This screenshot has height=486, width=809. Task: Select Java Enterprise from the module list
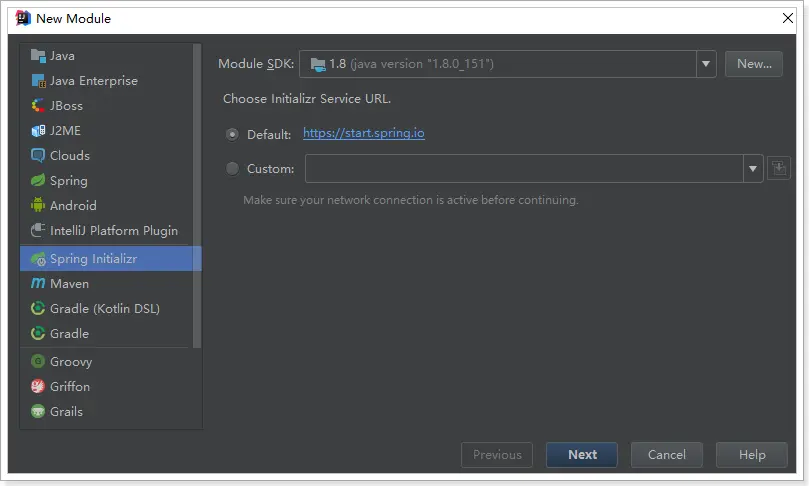(x=93, y=81)
